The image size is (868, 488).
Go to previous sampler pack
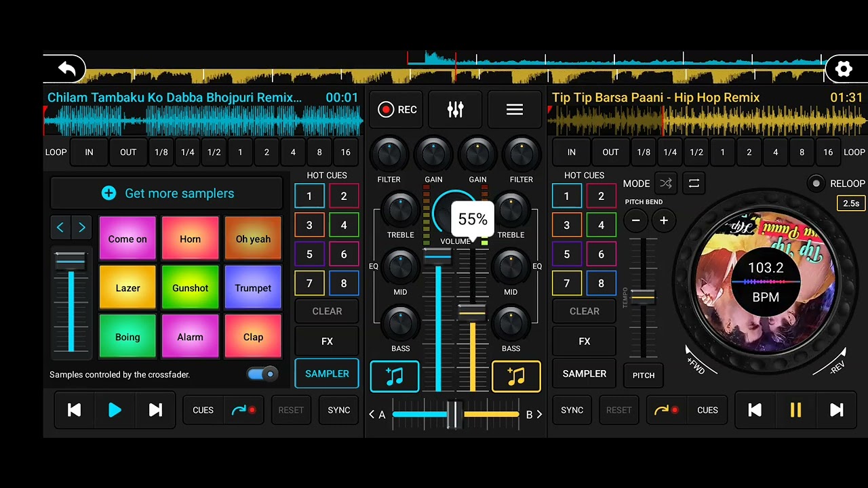[x=60, y=228]
